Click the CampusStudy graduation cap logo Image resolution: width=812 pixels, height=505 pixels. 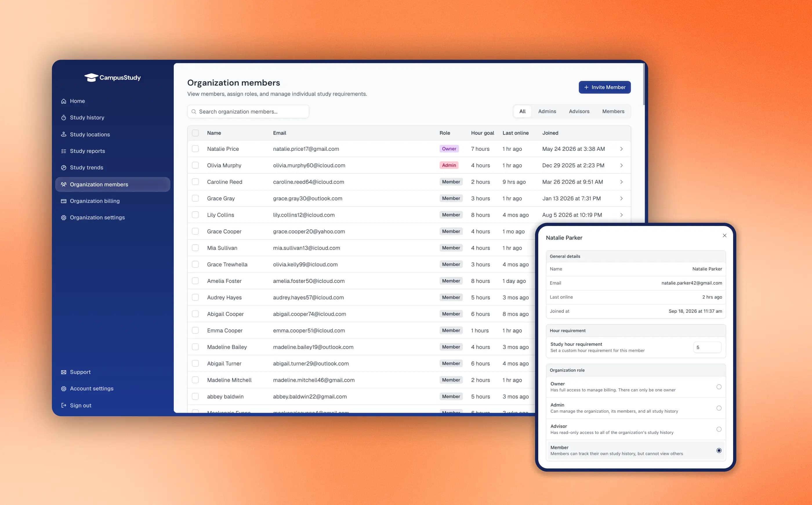(x=91, y=77)
